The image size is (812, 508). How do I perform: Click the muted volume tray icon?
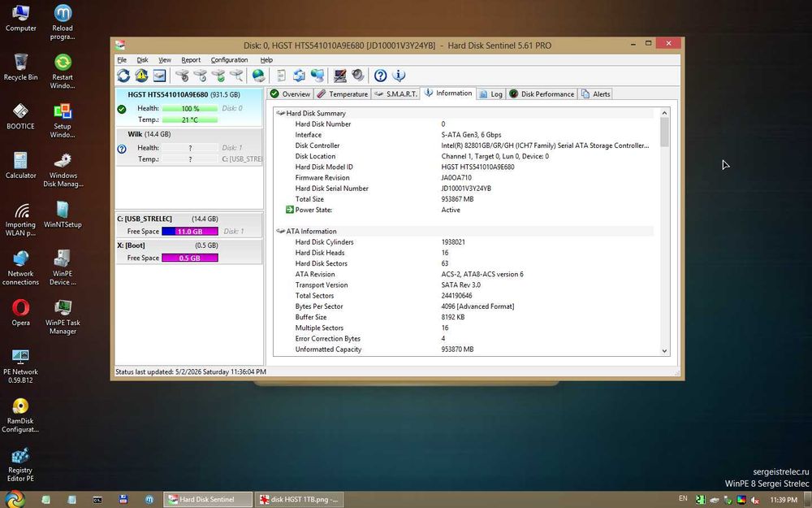point(755,500)
